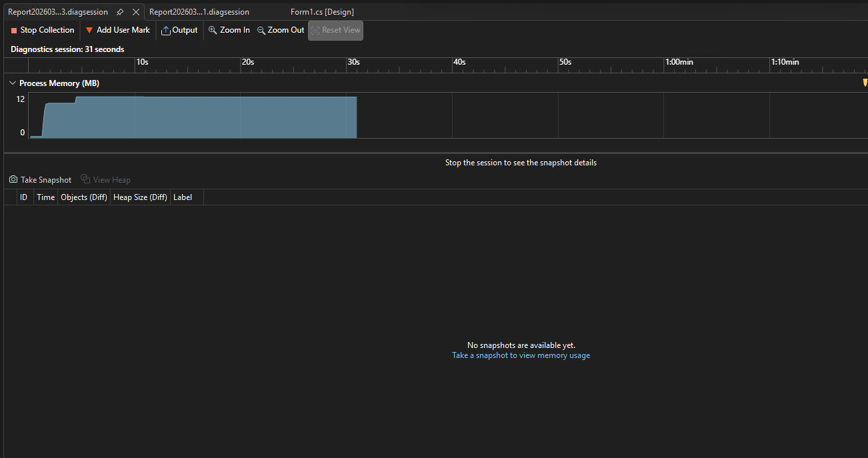Click the Output export icon
The height and width of the screenshot is (458, 868).
pyautogui.click(x=165, y=30)
